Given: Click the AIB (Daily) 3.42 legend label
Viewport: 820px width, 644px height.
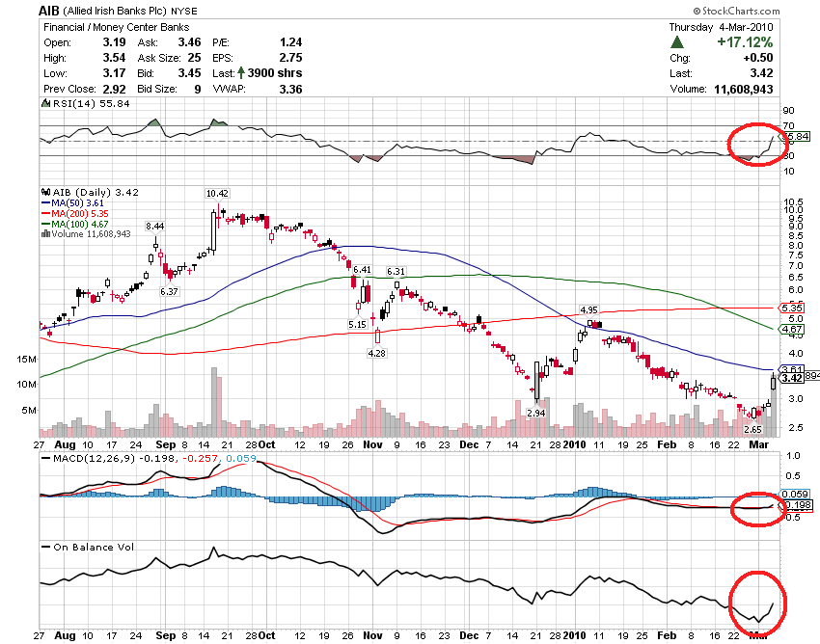Looking at the screenshot, I should coord(96,193).
